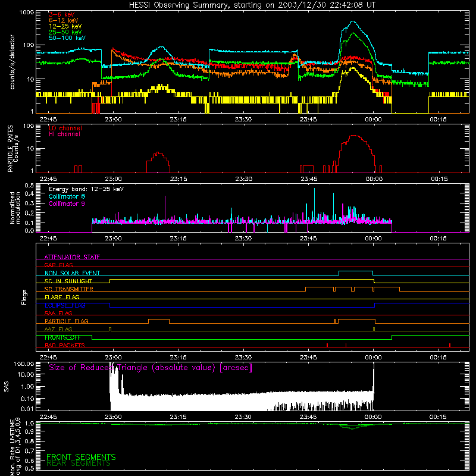476x476 pixels.
Task: Select the Collimator 8 legend entry
Action: pyautogui.click(x=67, y=196)
